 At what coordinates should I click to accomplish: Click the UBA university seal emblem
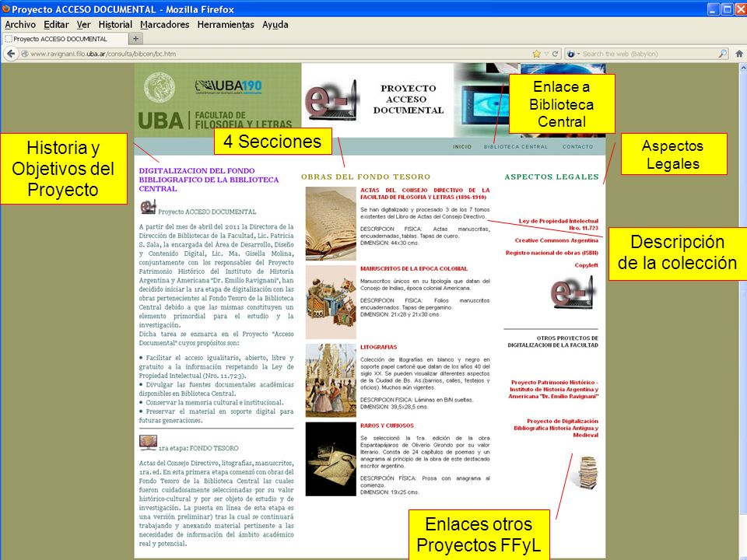tap(160, 87)
